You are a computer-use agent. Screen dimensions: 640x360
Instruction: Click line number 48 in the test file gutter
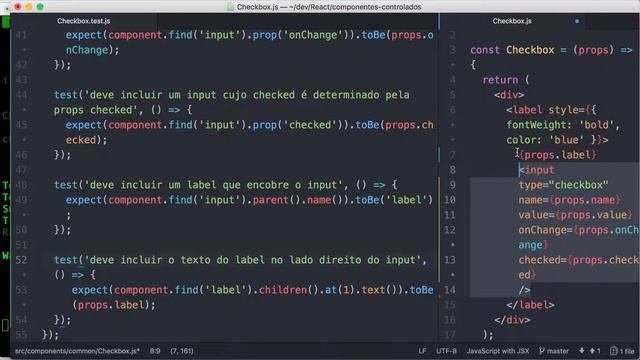coord(21,185)
